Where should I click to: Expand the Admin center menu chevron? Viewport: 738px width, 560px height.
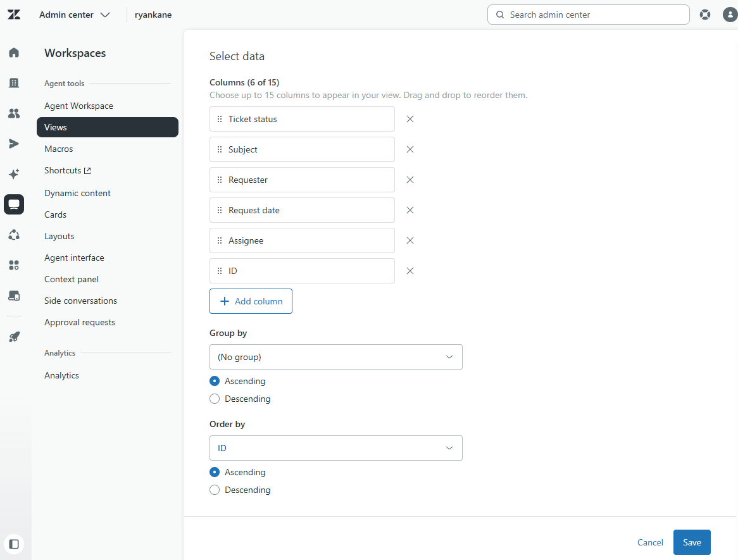[x=105, y=14]
